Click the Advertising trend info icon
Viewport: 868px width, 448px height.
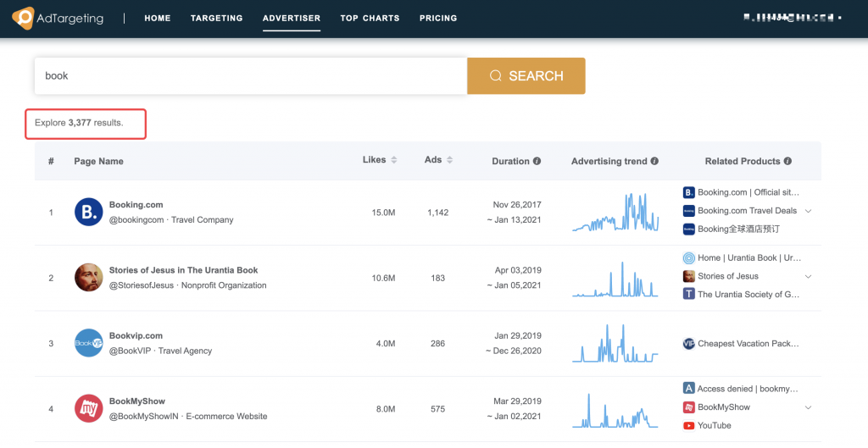(x=654, y=161)
